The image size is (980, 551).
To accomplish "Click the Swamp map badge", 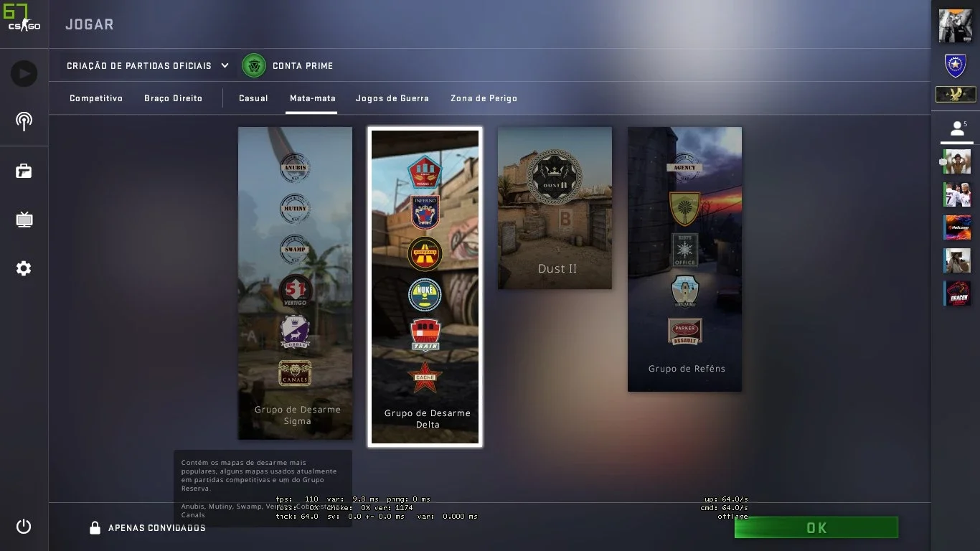I will 295,250.
